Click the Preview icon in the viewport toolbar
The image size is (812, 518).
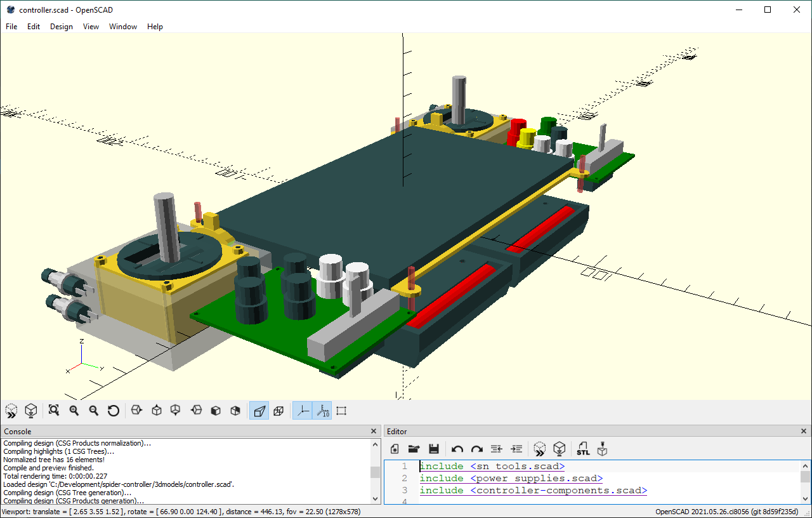pyautogui.click(x=11, y=411)
